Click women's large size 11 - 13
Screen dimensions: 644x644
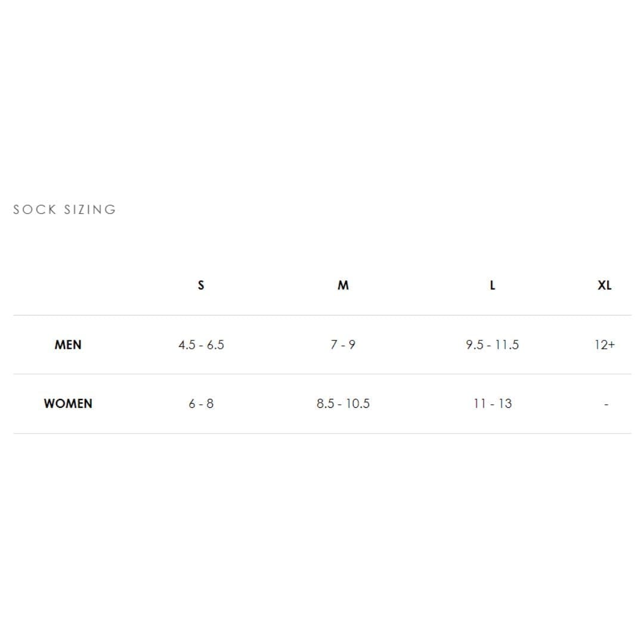tap(493, 404)
